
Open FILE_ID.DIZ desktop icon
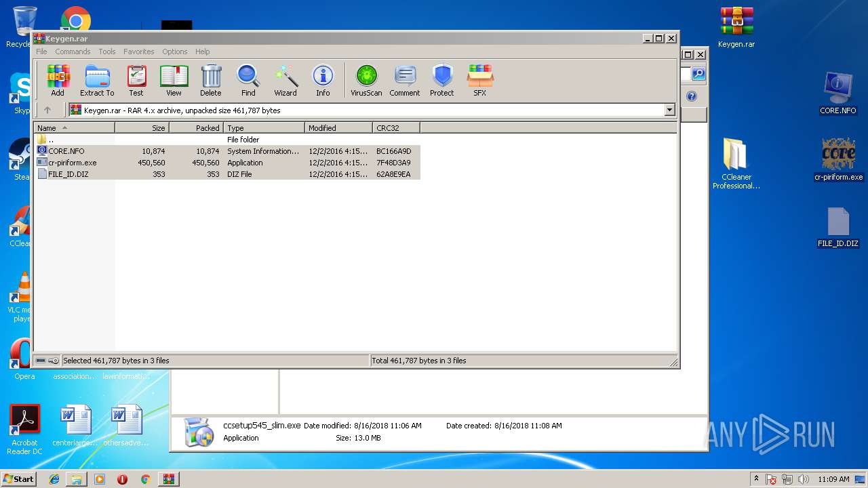[838, 227]
